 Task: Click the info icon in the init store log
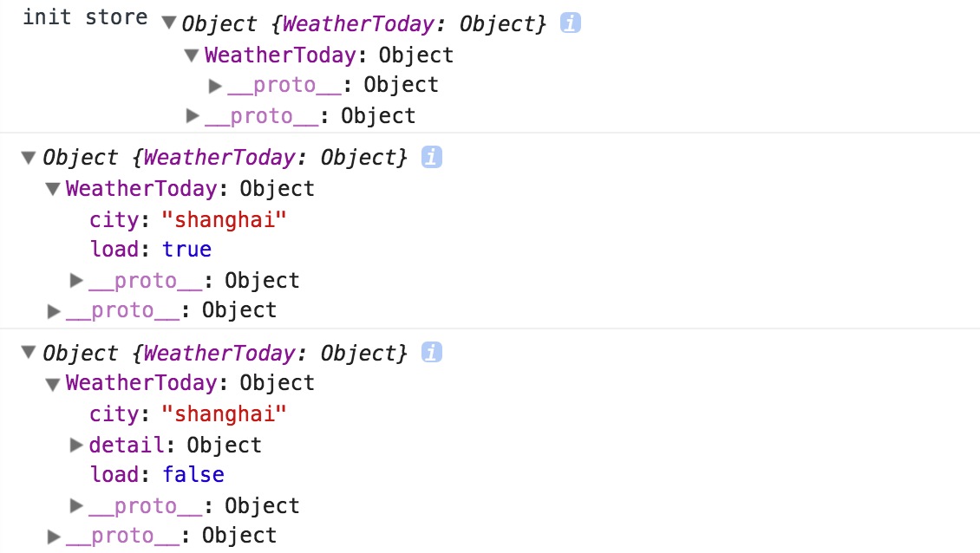pyautogui.click(x=570, y=23)
